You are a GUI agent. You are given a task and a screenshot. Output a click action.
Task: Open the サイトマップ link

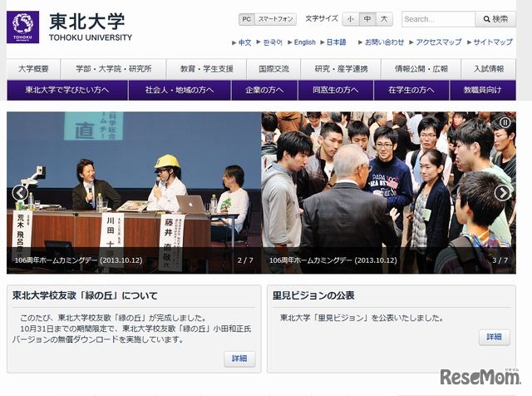click(x=493, y=42)
